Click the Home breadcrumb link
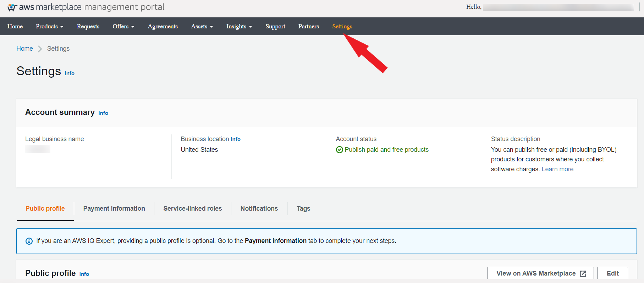The height and width of the screenshot is (283, 644). 24,49
